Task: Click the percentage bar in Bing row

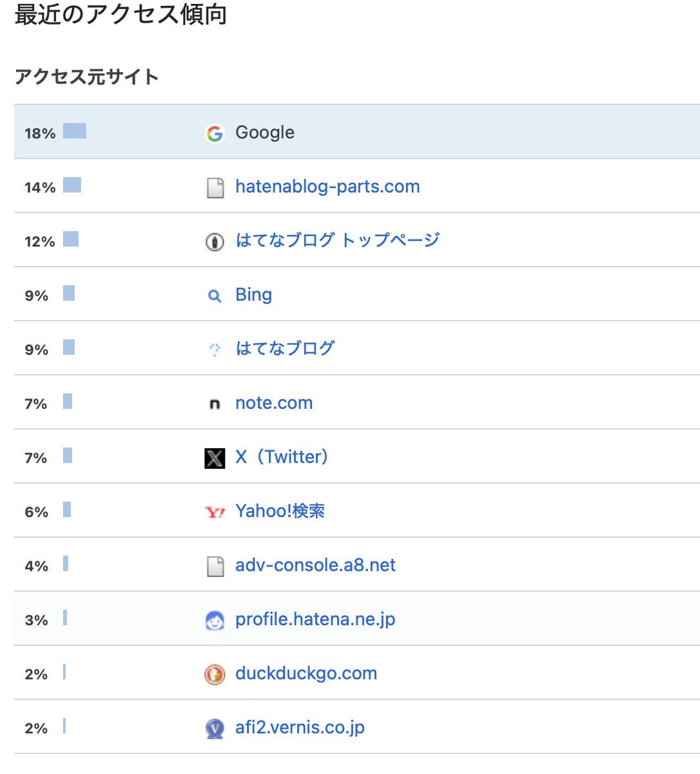Action: (69, 293)
